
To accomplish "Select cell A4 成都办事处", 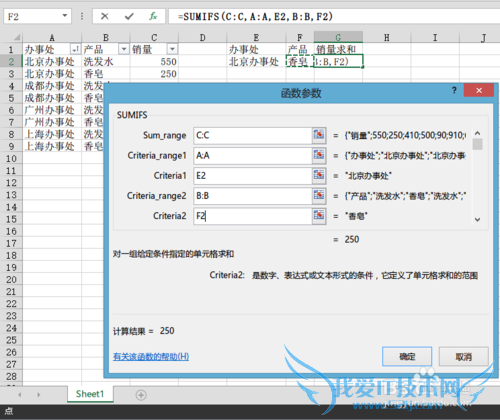I will [x=52, y=86].
